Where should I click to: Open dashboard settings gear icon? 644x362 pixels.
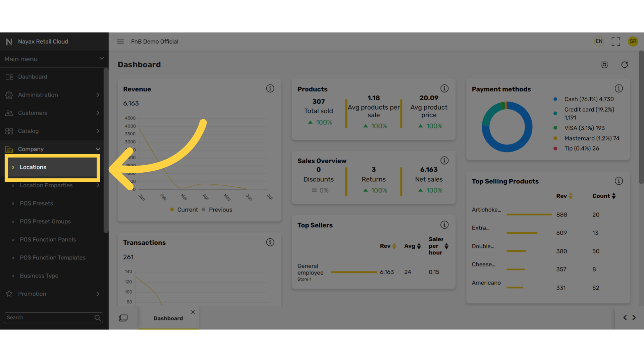pos(604,65)
